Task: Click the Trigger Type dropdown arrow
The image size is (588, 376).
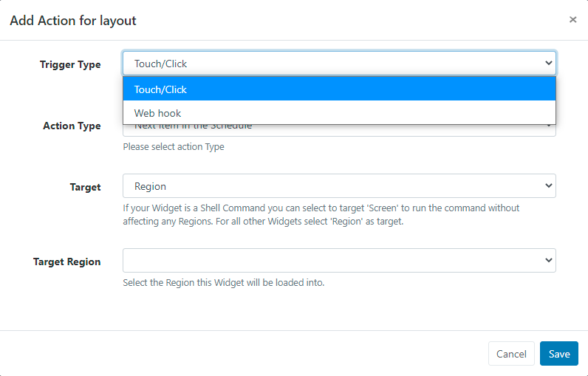Action: (x=548, y=64)
